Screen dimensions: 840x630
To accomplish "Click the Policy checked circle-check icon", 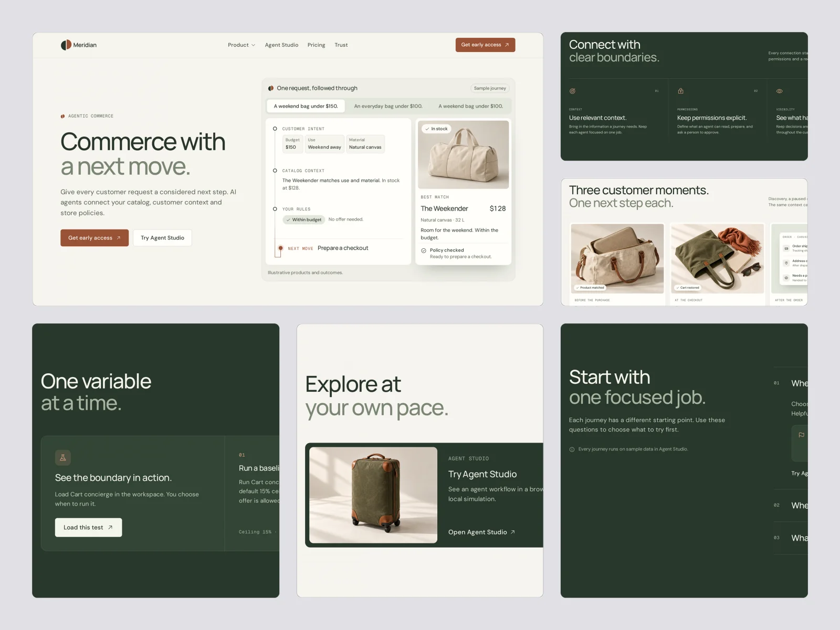I will 424,250.
